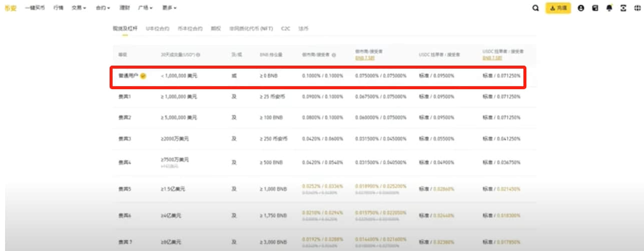Open the user profile icon

point(581,8)
